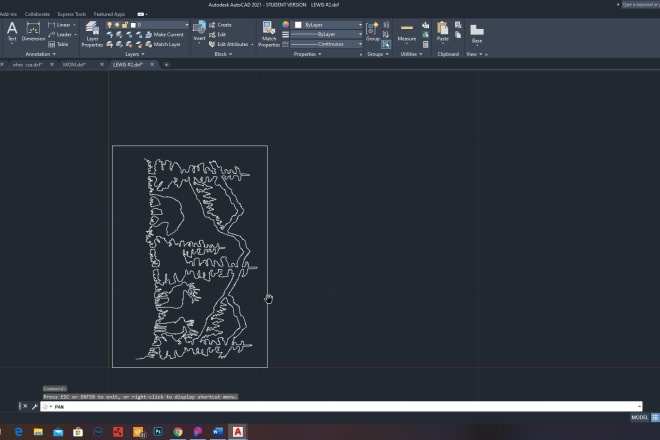Toggle the grid display icon in status bar

tap(655, 418)
